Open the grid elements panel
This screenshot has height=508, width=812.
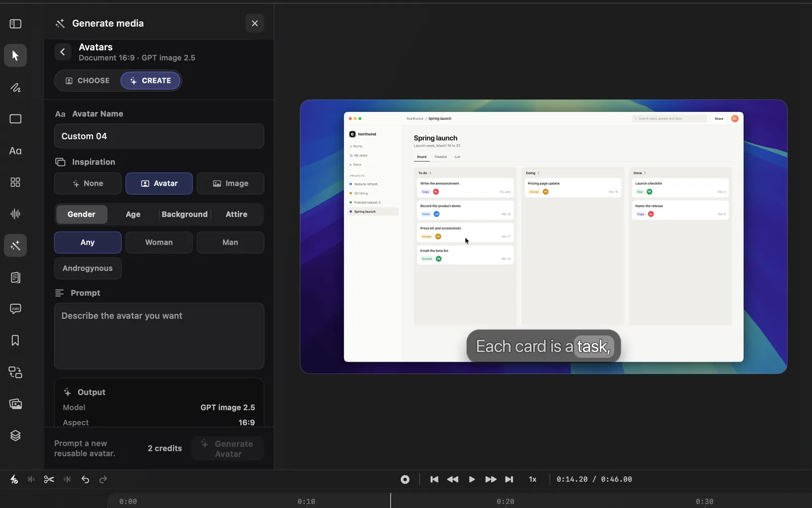[15, 182]
